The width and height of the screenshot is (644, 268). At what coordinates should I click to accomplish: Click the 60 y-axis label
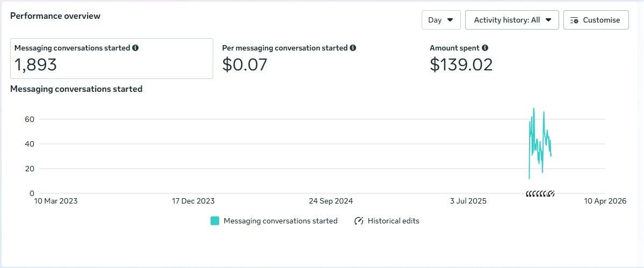tap(29, 119)
